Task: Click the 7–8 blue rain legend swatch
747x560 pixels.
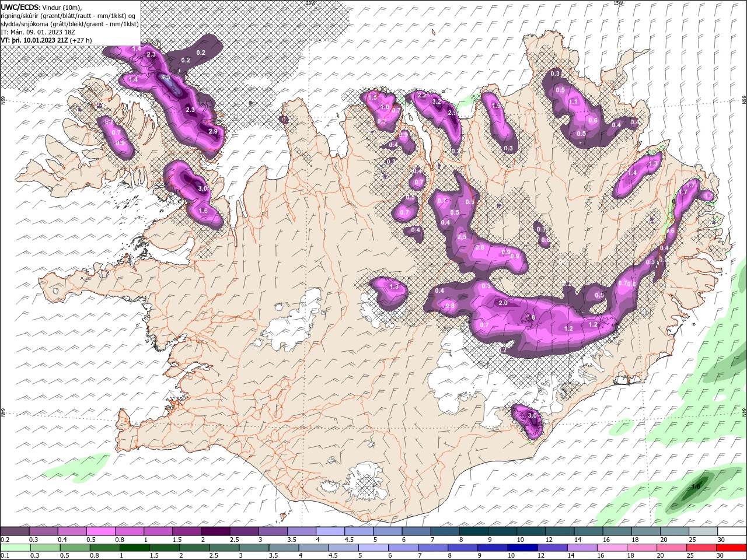Action: pos(433,547)
